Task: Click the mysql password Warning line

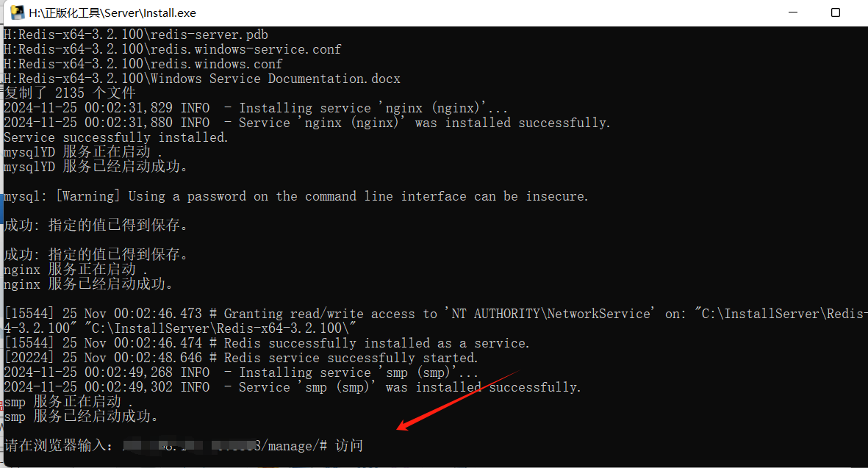Action: 295,196
